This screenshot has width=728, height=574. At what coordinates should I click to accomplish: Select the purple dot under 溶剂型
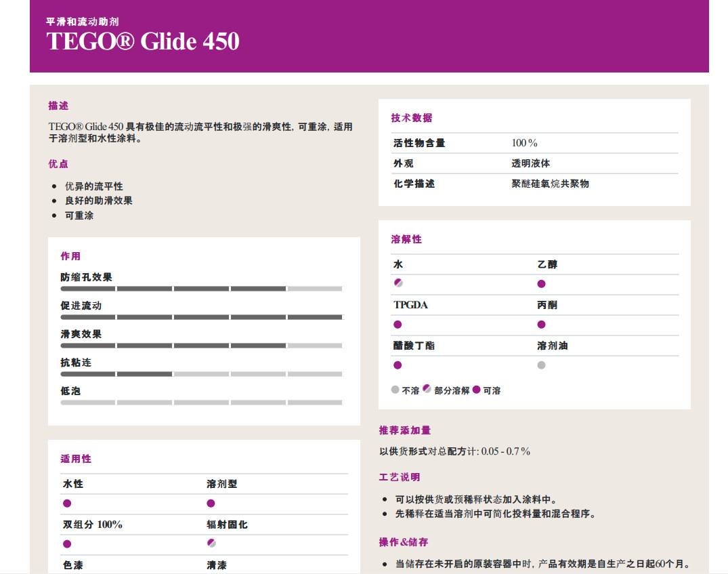(x=211, y=504)
